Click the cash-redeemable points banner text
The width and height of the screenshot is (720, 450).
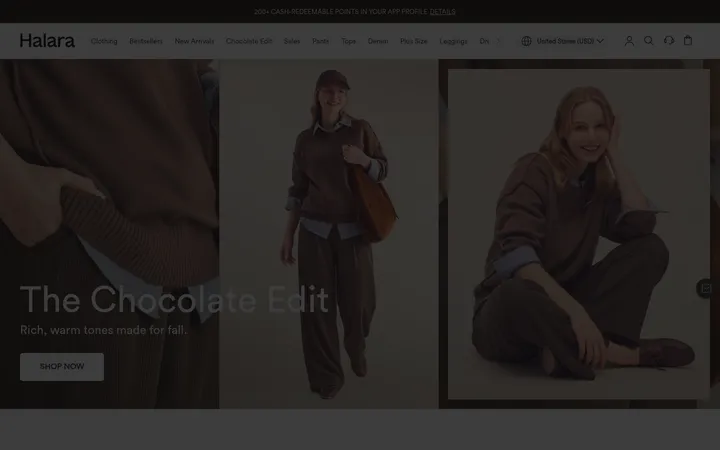click(x=341, y=11)
